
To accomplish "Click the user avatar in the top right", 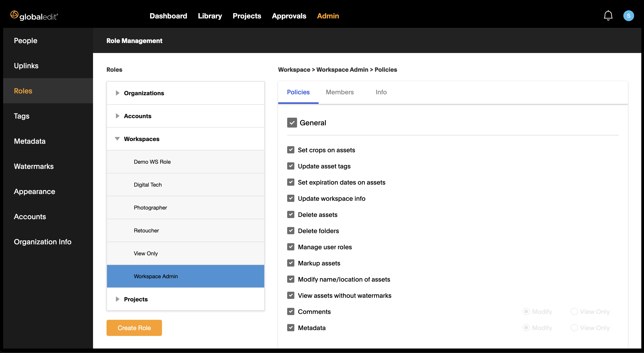I will pos(629,15).
